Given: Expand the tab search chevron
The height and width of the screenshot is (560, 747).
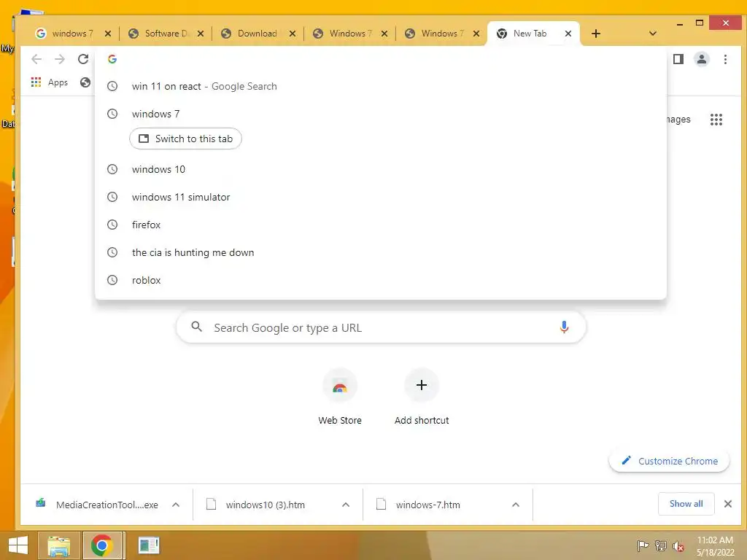Looking at the screenshot, I should pos(653,34).
